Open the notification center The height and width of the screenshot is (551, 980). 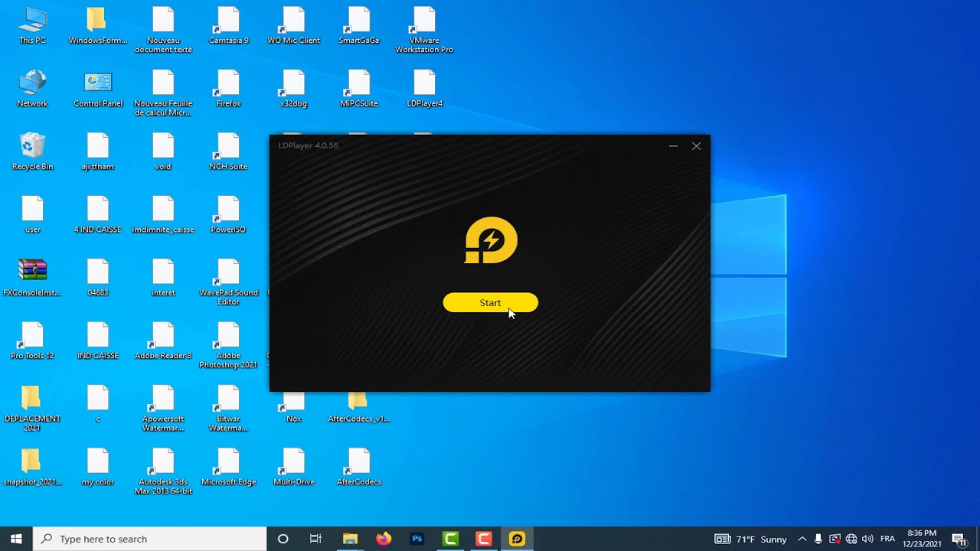click(x=958, y=539)
